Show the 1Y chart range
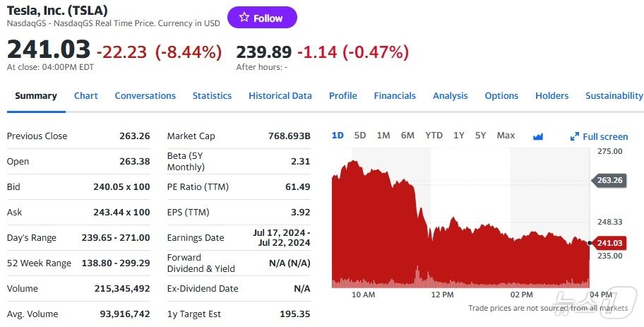This screenshot has width=644, height=327. (459, 136)
